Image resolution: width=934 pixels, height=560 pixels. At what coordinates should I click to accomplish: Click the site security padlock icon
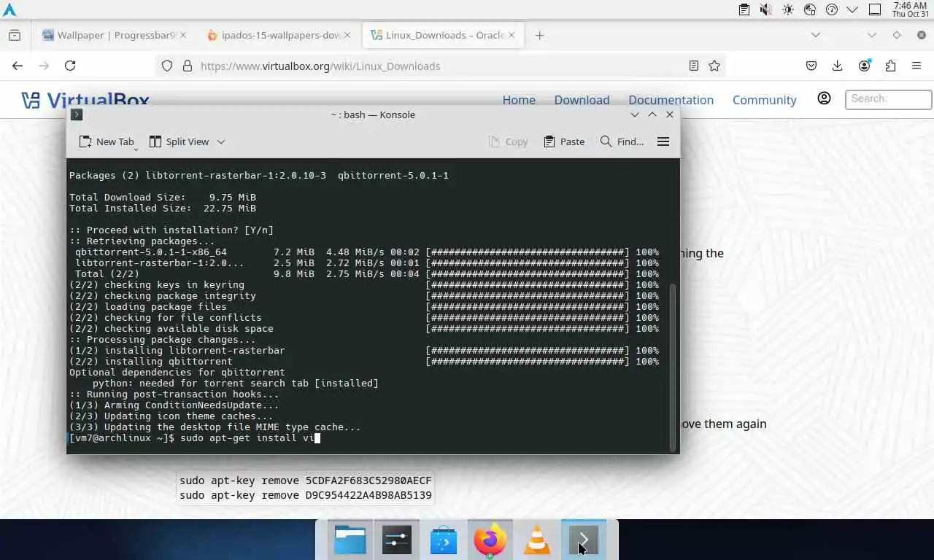point(187,66)
